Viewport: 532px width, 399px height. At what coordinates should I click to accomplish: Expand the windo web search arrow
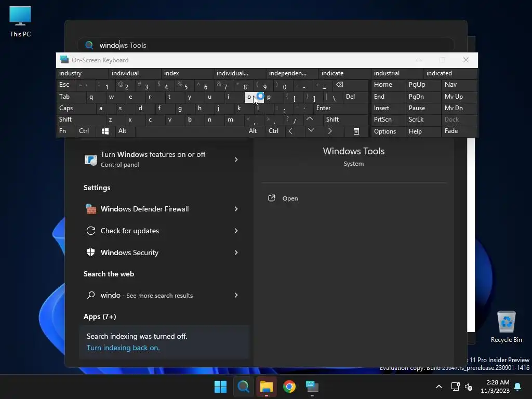236,295
